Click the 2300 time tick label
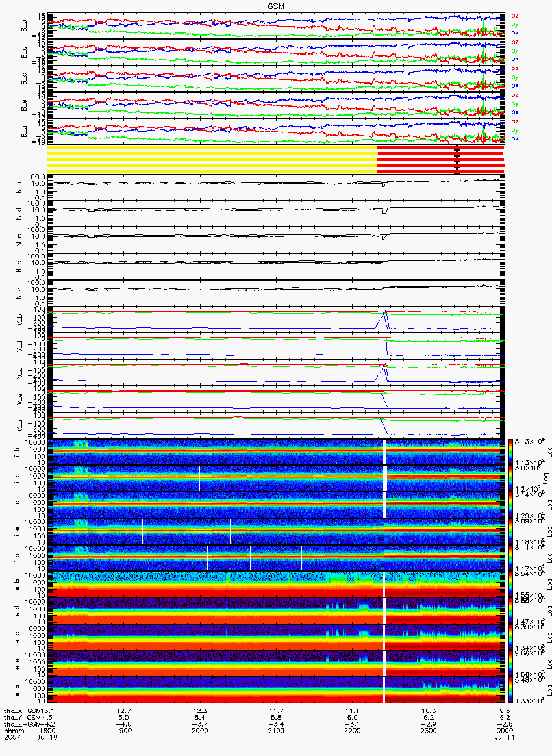Viewport: 552px width, 756px height. [x=429, y=731]
